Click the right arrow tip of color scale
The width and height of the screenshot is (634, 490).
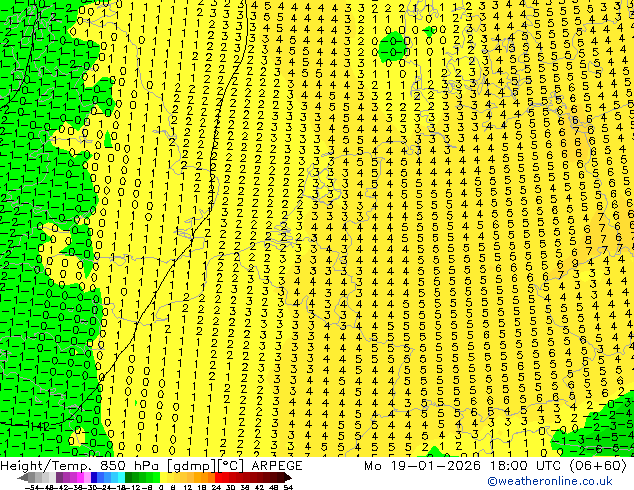290,478
